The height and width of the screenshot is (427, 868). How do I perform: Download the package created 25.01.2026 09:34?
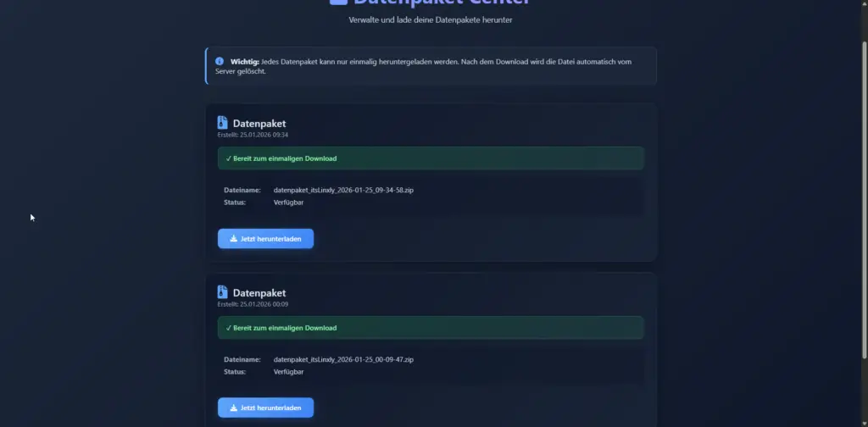(x=265, y=239)
